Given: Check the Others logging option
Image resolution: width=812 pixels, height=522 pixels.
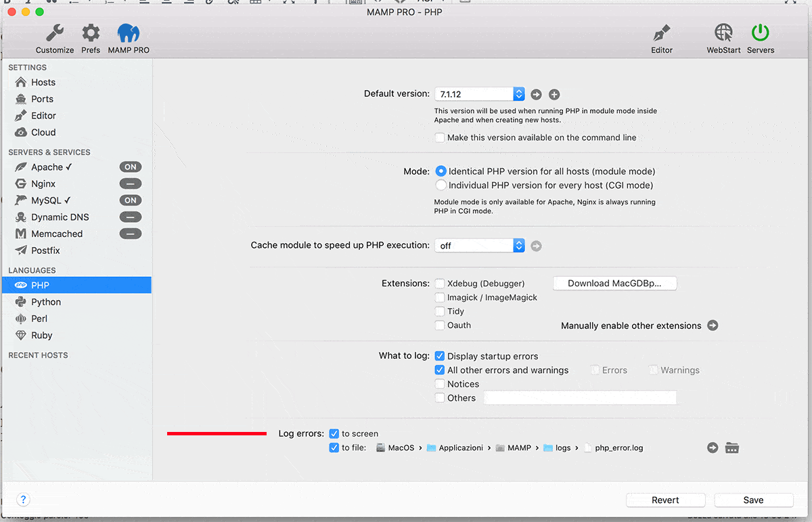Looking at the screenshot, I should coord(441,398).
